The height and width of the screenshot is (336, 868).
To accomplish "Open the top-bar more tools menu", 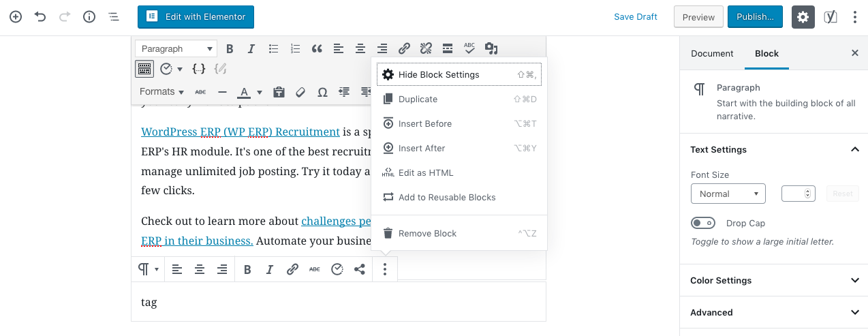I will click(x=855, y=17).
